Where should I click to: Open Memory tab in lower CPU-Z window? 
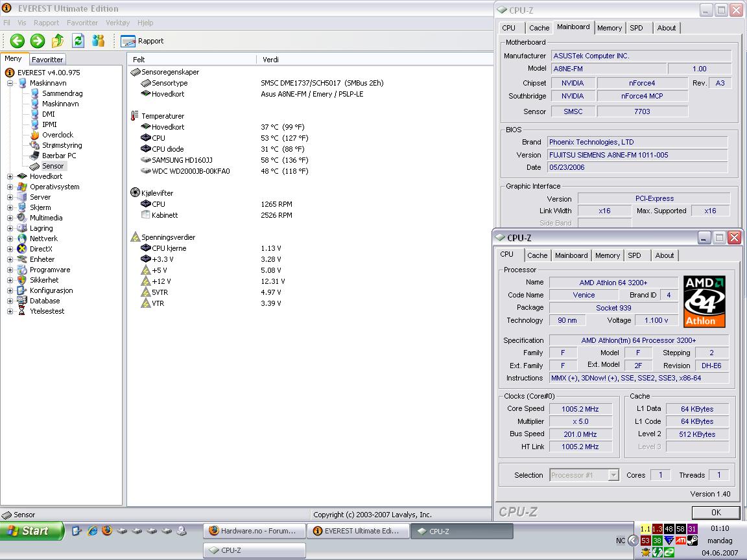(x=608, y=256)
